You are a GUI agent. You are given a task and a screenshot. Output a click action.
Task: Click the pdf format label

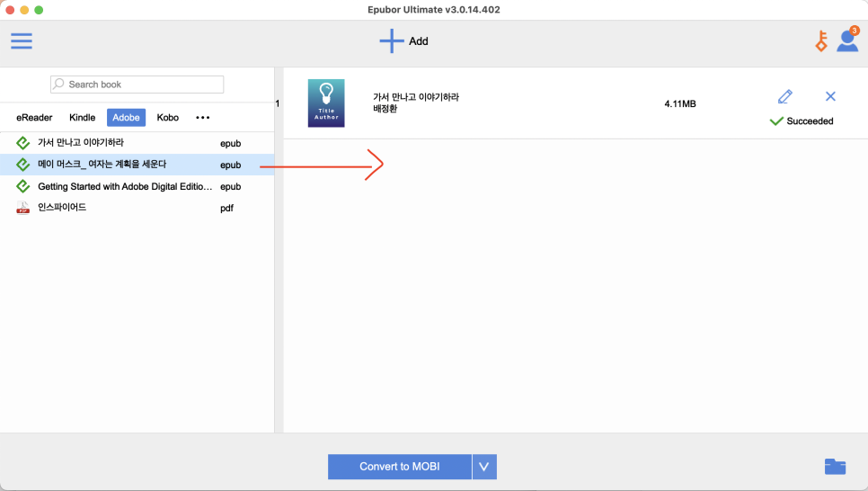pyautogui.click(x=227, y=209)
